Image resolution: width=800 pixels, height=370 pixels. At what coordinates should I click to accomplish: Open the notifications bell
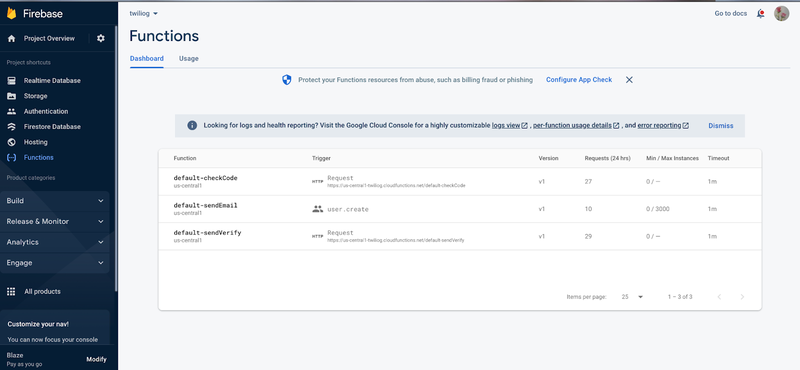pyautogui.click(x=760, y=14)
